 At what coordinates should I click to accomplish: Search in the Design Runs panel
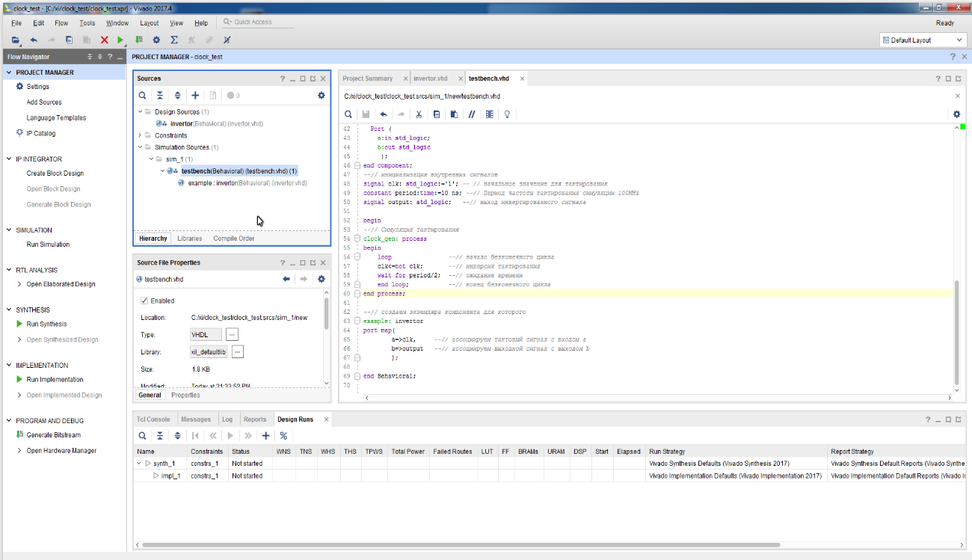click(142, 435)
